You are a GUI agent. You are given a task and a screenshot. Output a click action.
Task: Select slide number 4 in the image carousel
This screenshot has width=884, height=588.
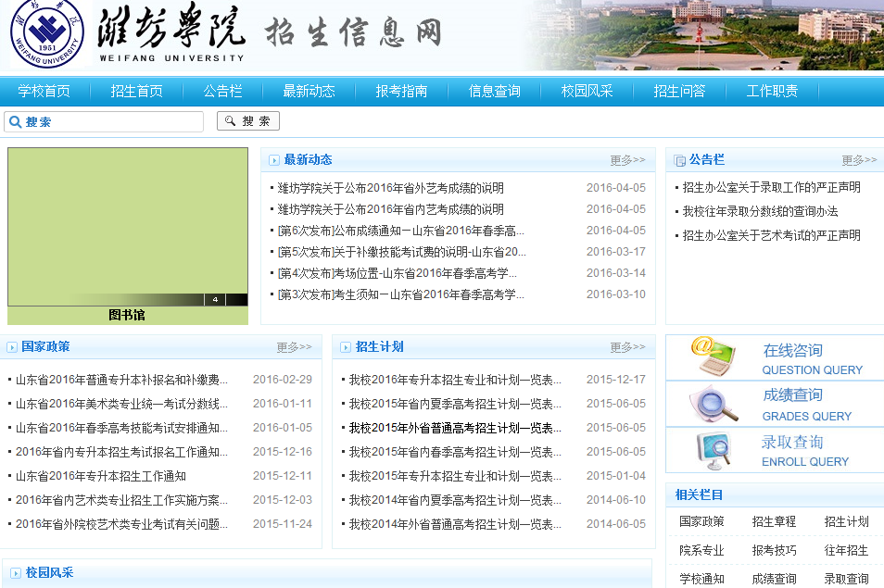click(x=215, y=300)
